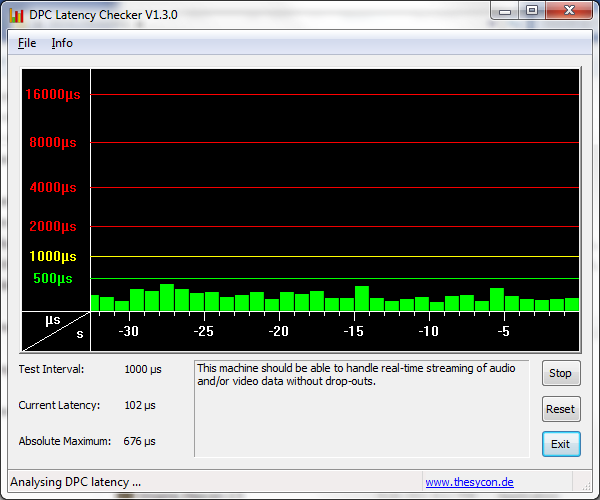Click the DPC Latency Checker title bar icon
The width and height of the screenshot is (600, 500).
17,15
